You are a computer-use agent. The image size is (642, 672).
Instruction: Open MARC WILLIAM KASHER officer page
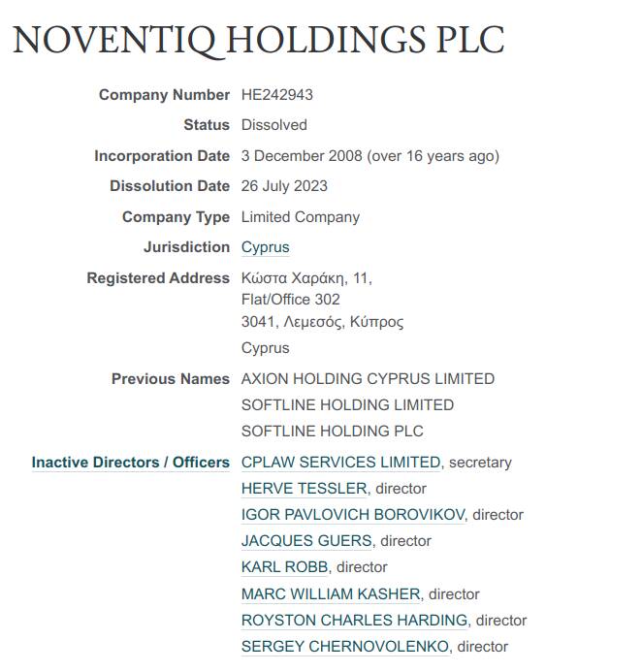(x=331, y=593)
